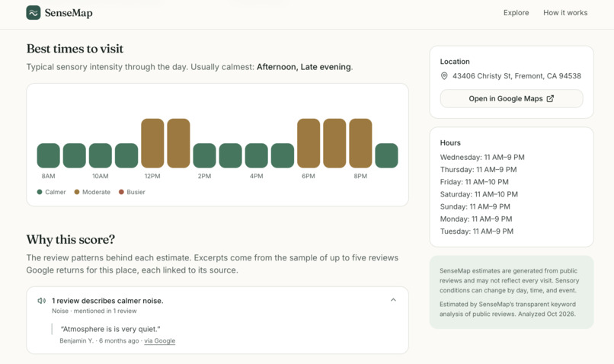Click Monday: 11 AM–9 PM hours
This screenshot has height=364, width=614.
[x=476, y=219]
